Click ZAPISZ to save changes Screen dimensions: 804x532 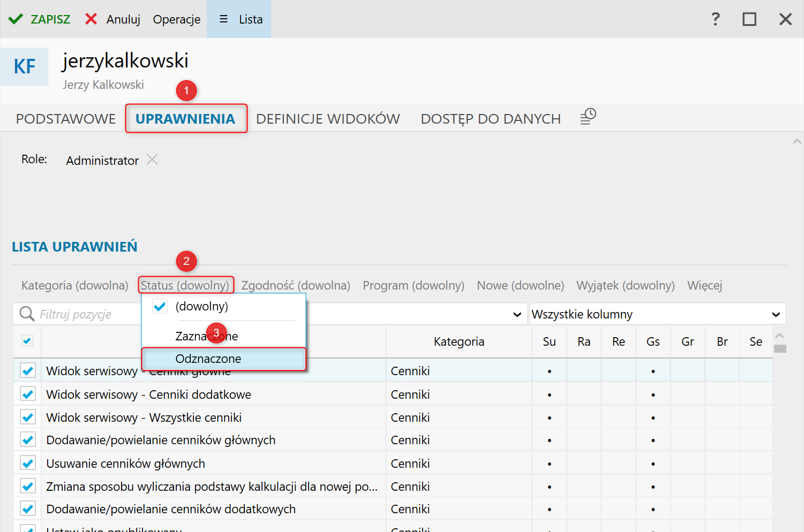point(40,19)
